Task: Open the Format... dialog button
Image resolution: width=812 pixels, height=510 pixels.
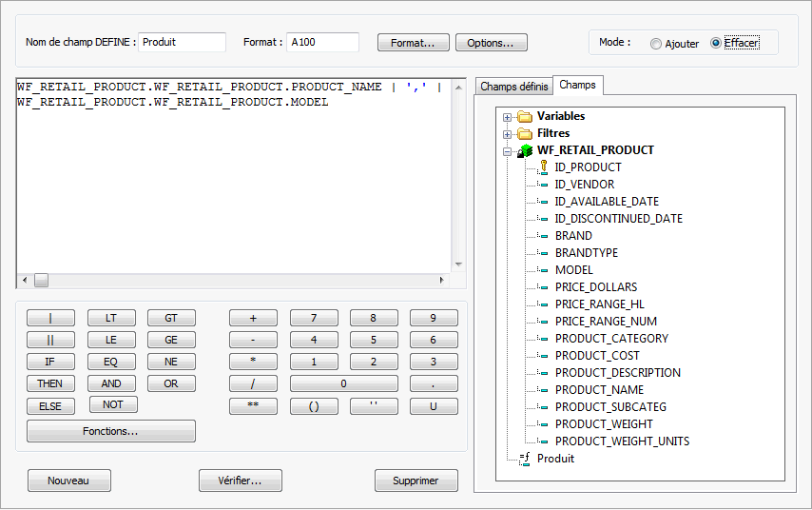Action: click(413, 43)
